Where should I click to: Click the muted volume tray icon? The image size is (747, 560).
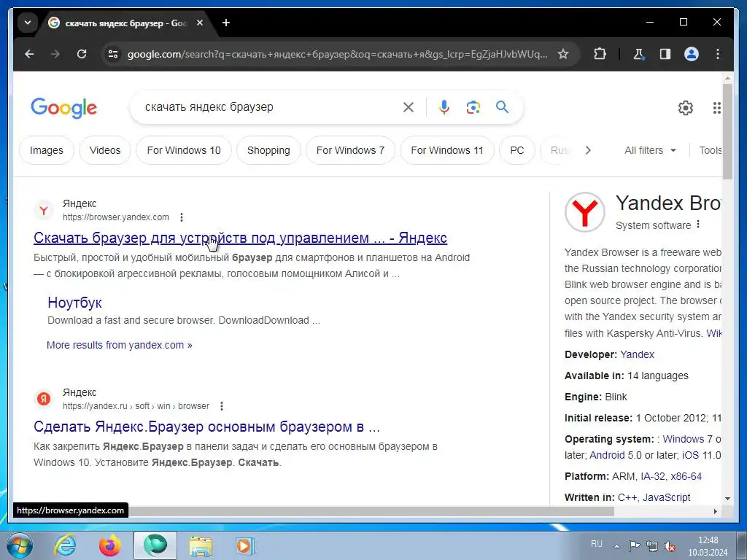pos(669,545)
